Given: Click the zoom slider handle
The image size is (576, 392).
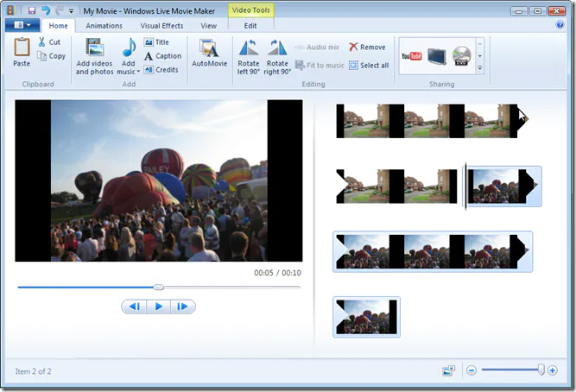Looking at the screenshot, I should pos(541,370).
